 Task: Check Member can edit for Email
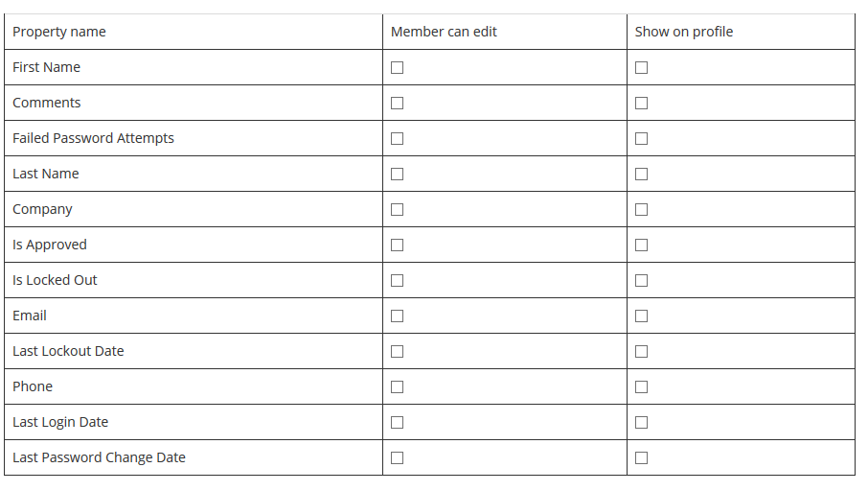tap(397, 316)
